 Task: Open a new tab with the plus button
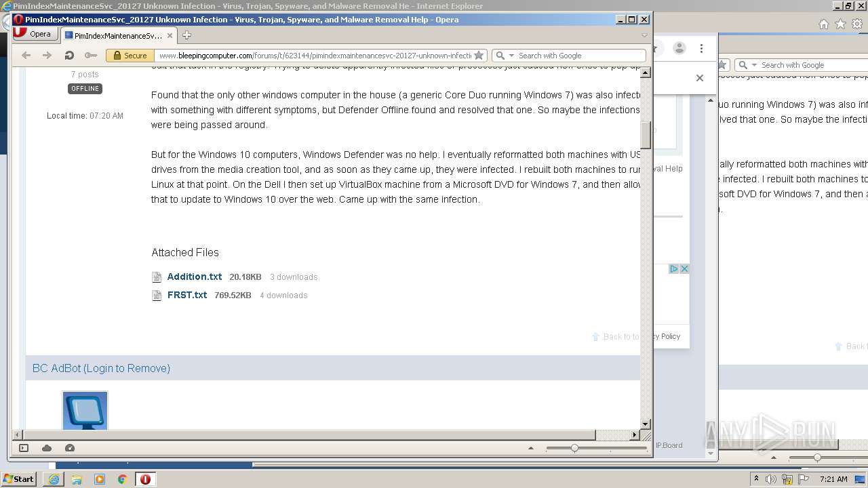click(186, 35)
